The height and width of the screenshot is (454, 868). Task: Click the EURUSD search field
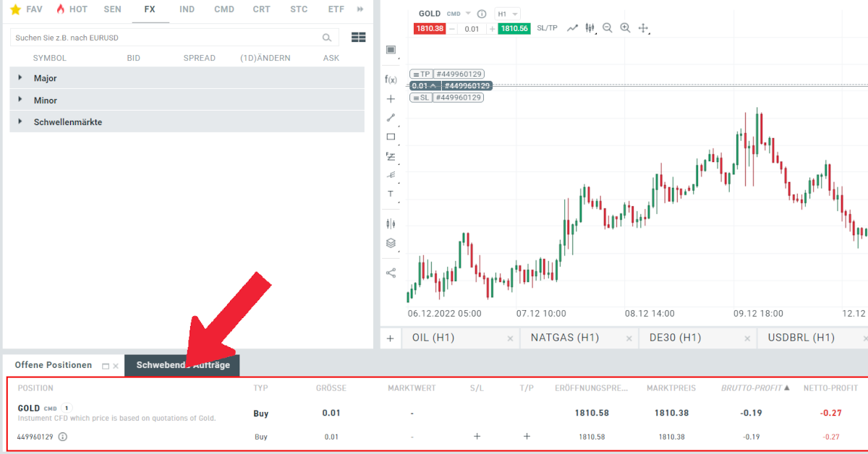click(x=166, y=36)
